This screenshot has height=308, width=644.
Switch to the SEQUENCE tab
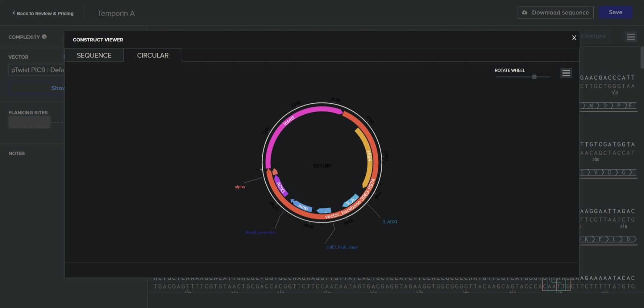pos(94,55)
